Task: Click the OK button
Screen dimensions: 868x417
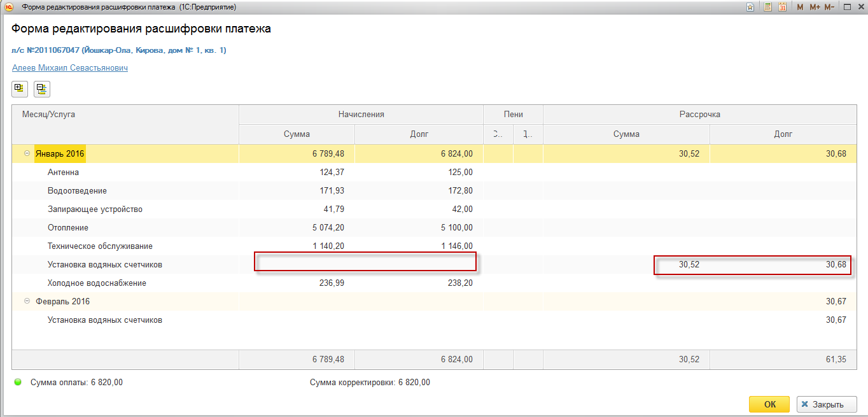Action: point(769,404)
